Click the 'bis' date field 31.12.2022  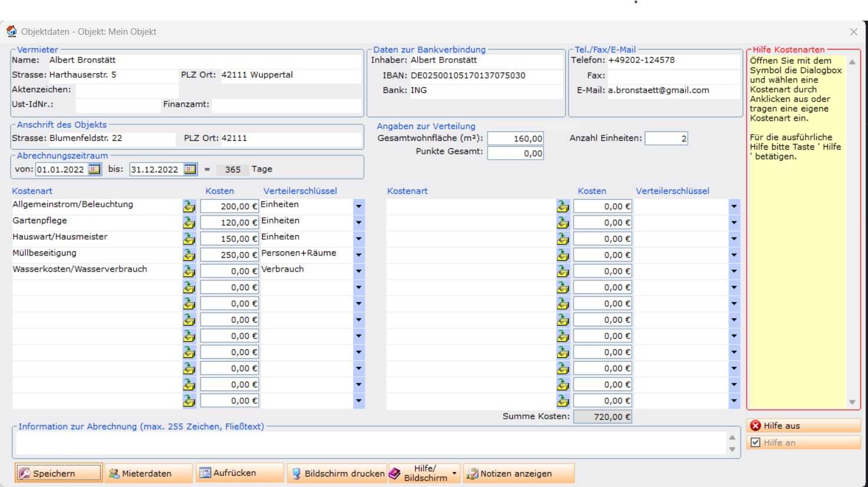point(157,169)
